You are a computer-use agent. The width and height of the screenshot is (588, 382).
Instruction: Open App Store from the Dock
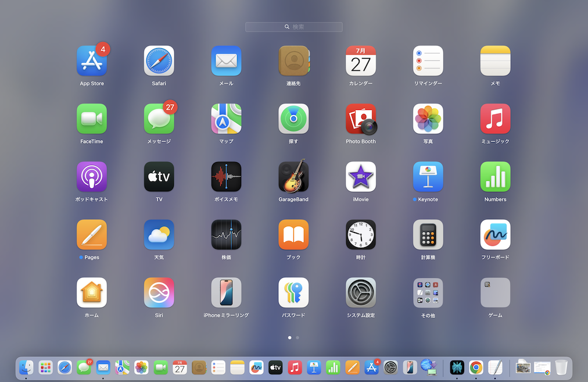point(372,367)
